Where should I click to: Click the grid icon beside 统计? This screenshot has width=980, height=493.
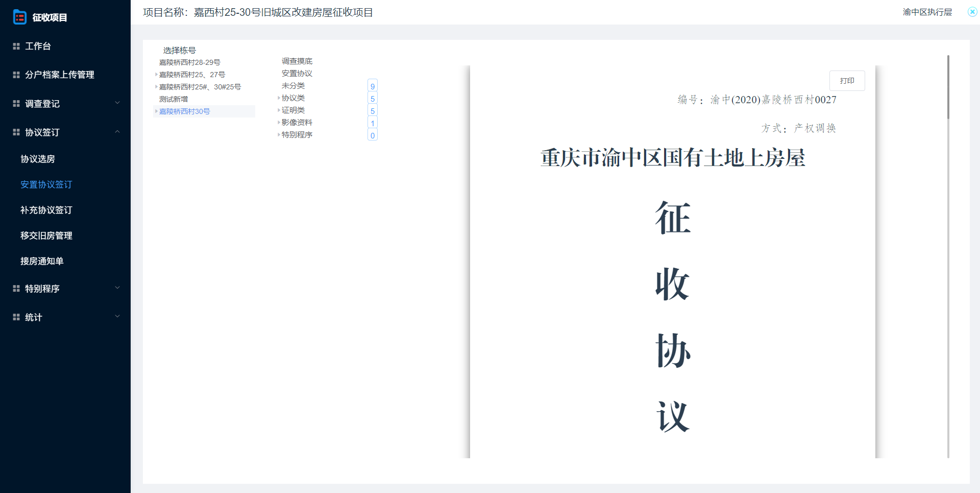[16, 317]
